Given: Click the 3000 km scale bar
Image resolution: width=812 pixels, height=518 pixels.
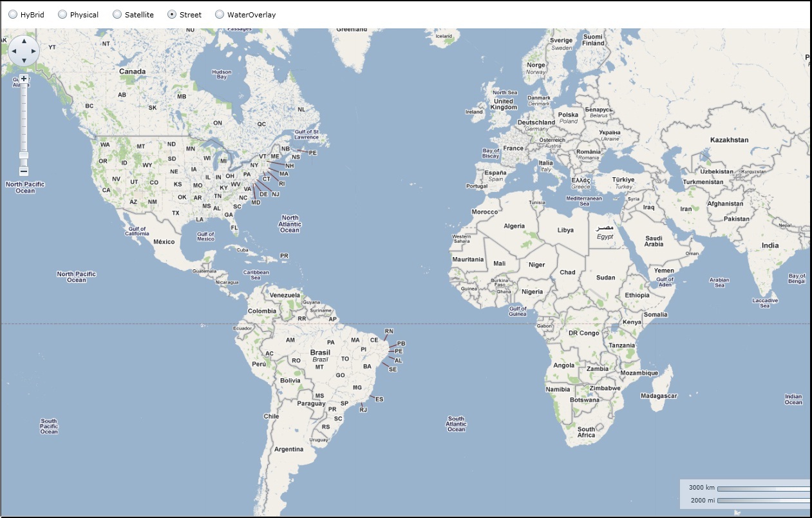Looking at the screenshot, I should click(764, 488).
